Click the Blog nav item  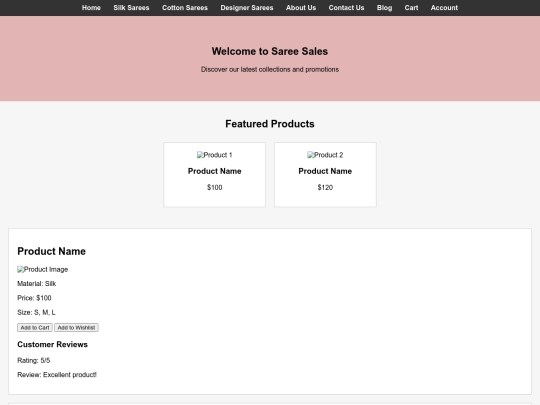coord(384,8)
